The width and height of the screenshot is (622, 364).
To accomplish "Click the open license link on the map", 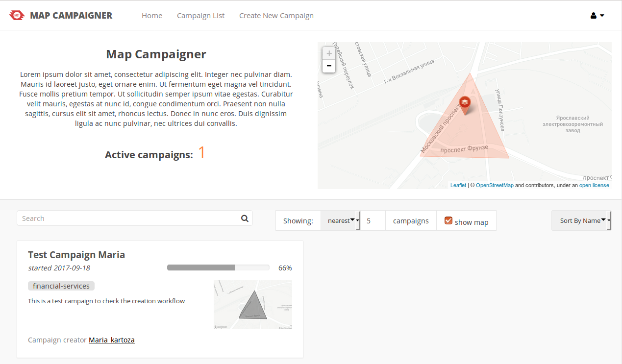I will coord(594,185).
